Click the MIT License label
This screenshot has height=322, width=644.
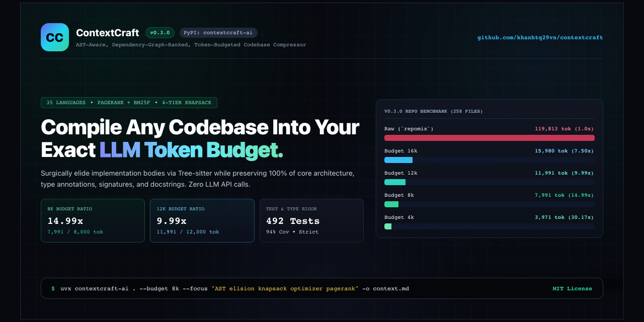pyautogui.click(x=573, y=289)
